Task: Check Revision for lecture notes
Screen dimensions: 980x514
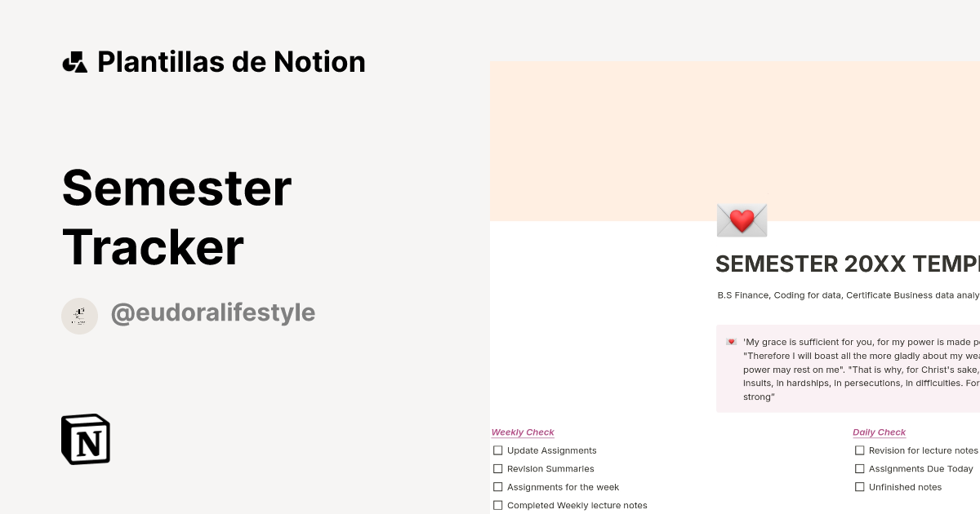Action: [x=860, y=450]
